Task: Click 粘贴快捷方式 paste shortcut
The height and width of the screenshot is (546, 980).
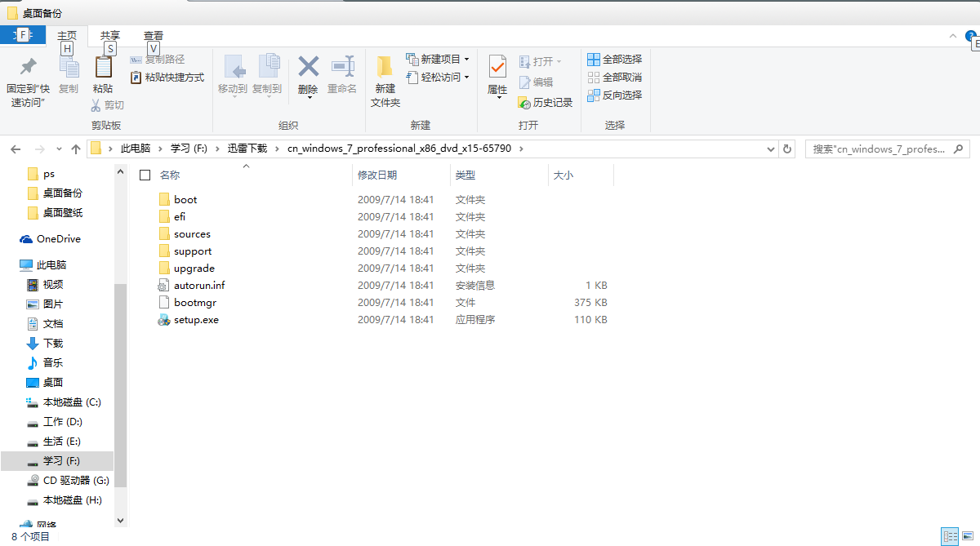Action: click(167, 78)
